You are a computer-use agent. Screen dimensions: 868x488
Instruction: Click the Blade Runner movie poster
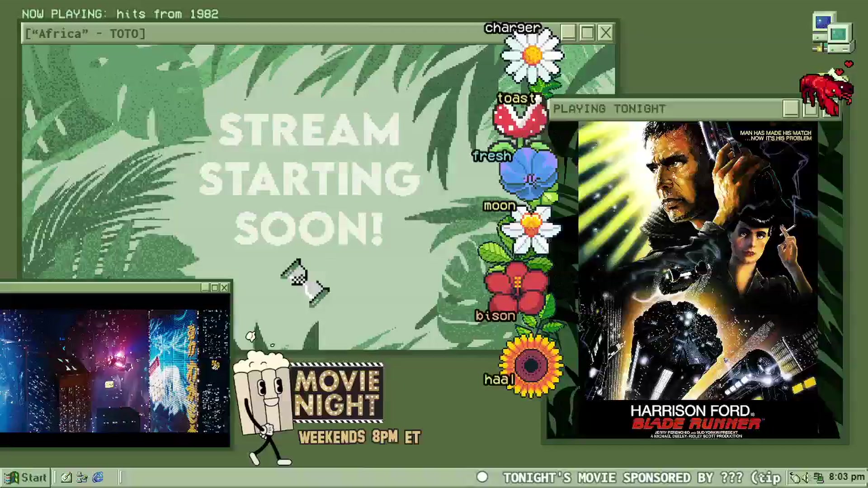click(x=698, y=280)
